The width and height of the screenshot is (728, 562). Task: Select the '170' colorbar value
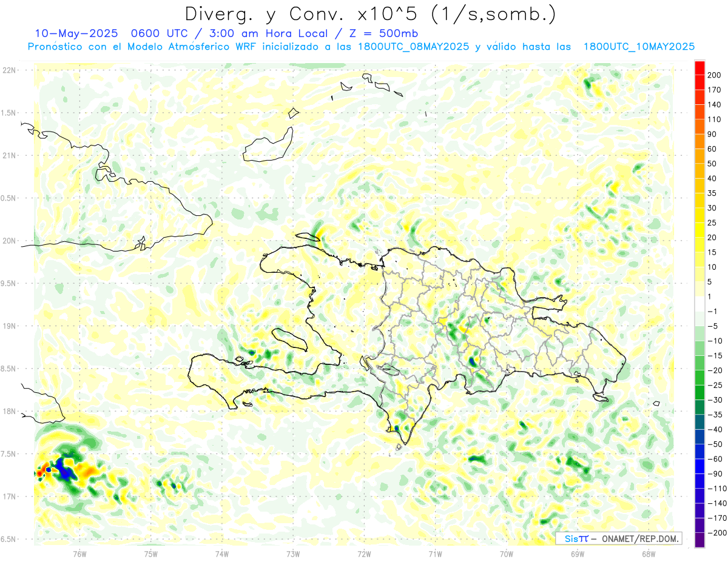(714, 90)
